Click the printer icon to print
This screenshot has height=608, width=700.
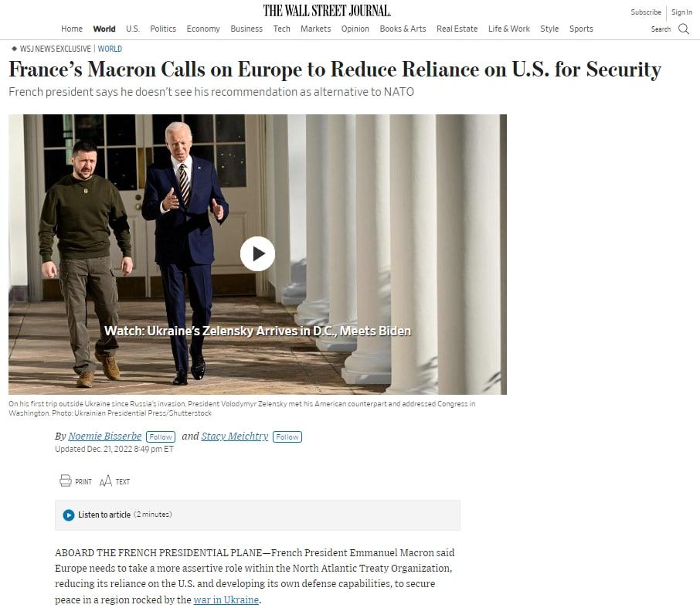(65, 481)
